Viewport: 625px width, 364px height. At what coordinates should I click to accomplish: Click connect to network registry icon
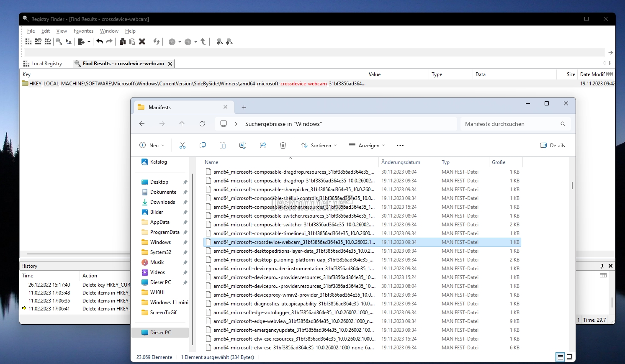pos(38,41)
